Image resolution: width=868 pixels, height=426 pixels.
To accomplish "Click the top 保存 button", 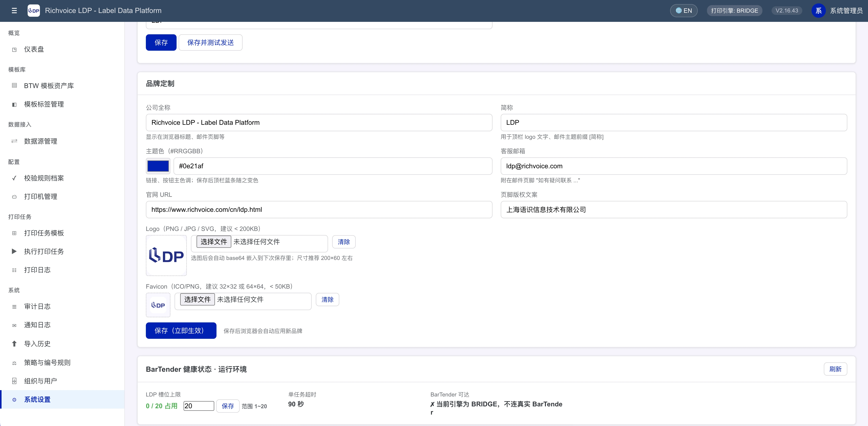I will pyautogui.click(x=161, y=42).
